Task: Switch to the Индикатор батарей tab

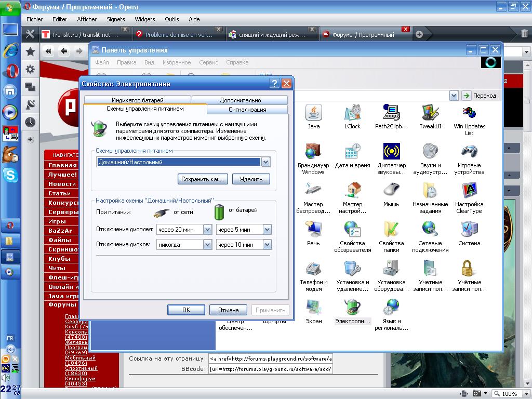Action: point(137,100)
